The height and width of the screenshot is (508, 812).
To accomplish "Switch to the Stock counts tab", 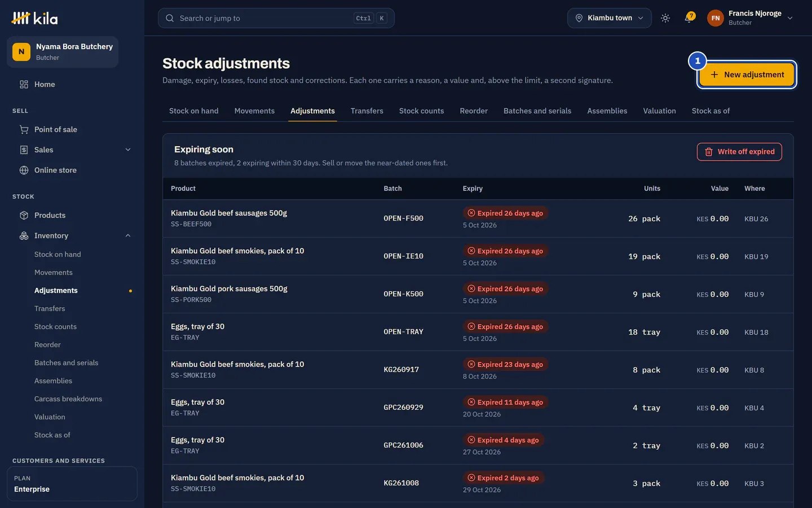I will [421, 111].
